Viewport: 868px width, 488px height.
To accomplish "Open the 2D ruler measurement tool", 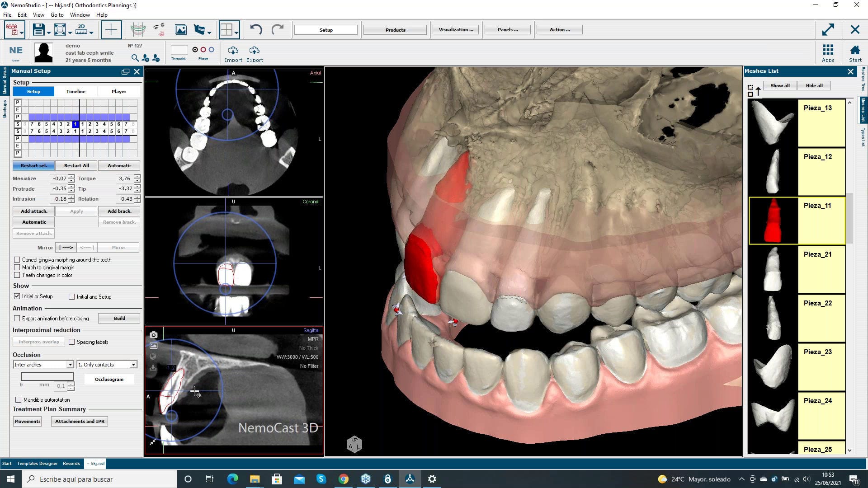I will click(x=82, y=30).
